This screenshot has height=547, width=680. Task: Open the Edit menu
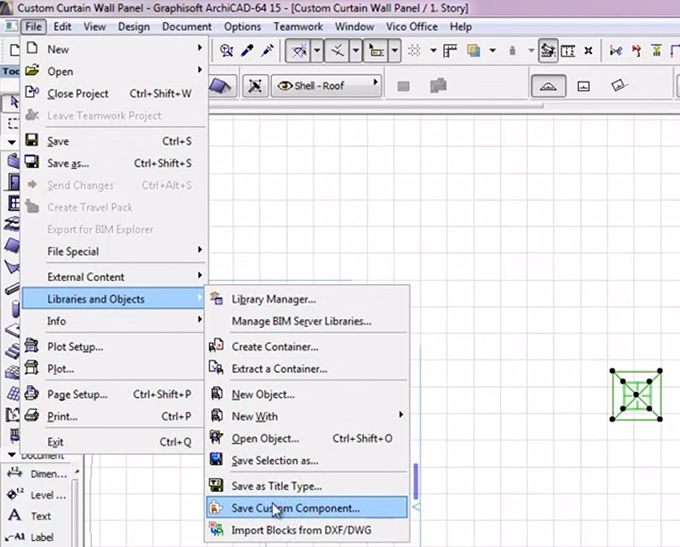(x=62, y=27)
